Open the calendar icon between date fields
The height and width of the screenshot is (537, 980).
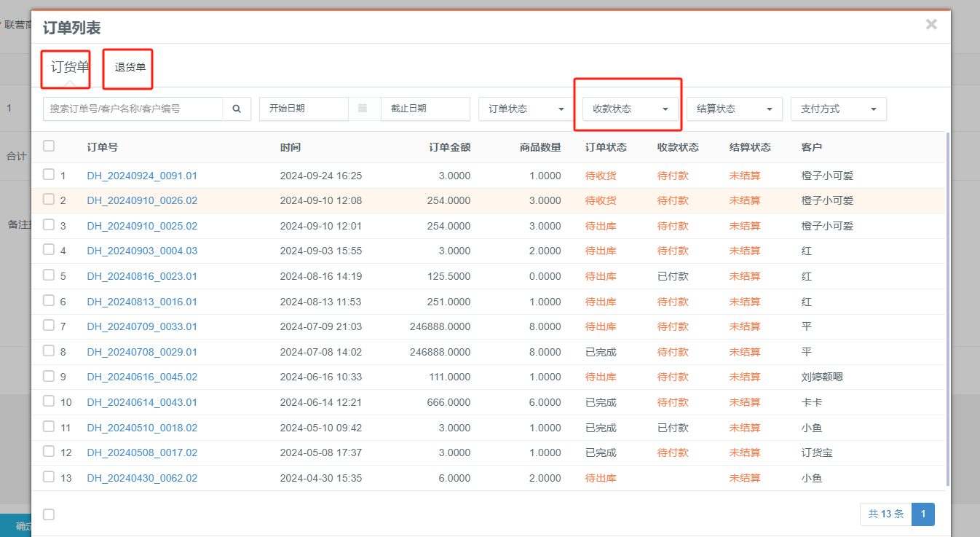(x=363, y=109)
